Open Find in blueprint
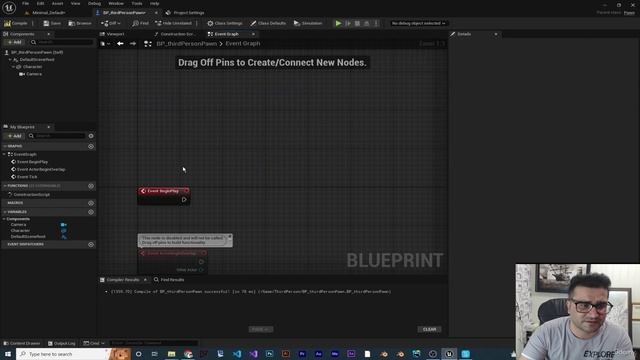Image resolution: width=640 pixels, height=360 pixels. coord(141,23)
